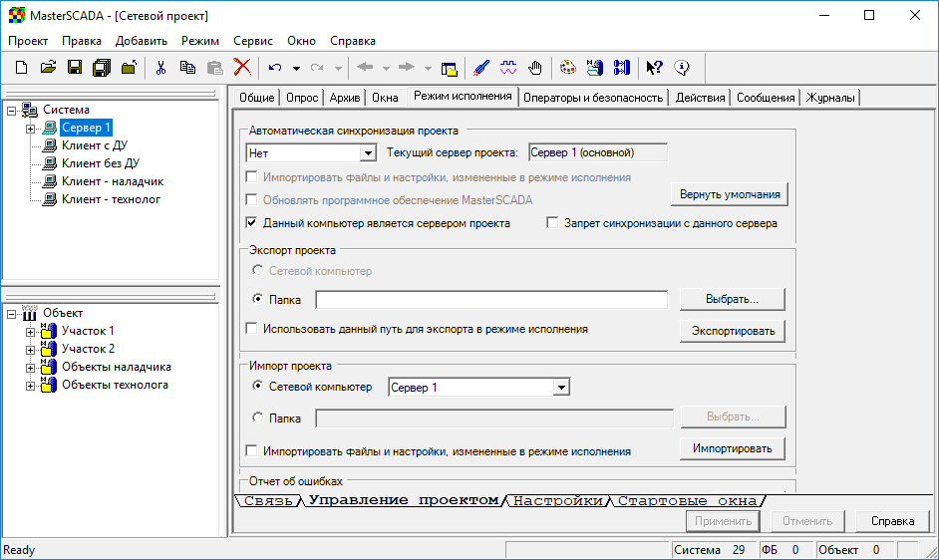939x560 pixels.
Task: Tick Импорт проекта 'Импортировать файлы и настройки' checkbox
Action: pyautogui.click(x=251, y=450)
